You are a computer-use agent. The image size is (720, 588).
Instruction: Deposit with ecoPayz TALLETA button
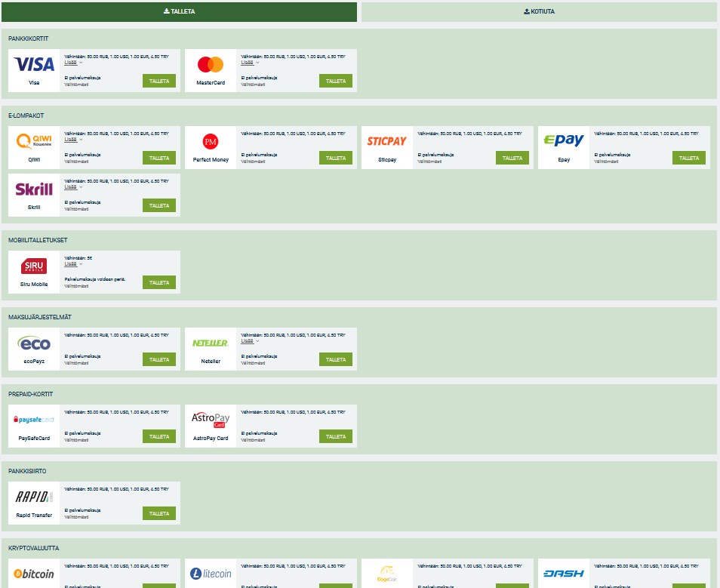pos(159,360)
